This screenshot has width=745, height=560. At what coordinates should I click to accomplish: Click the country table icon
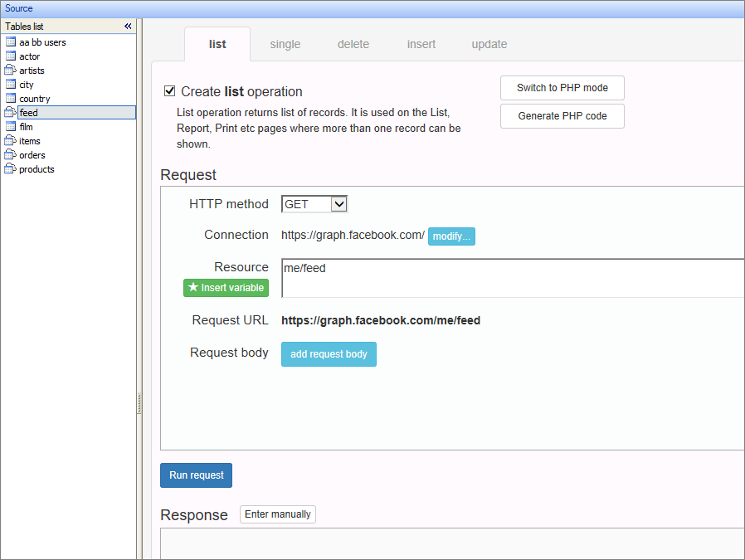click(11, 99)
